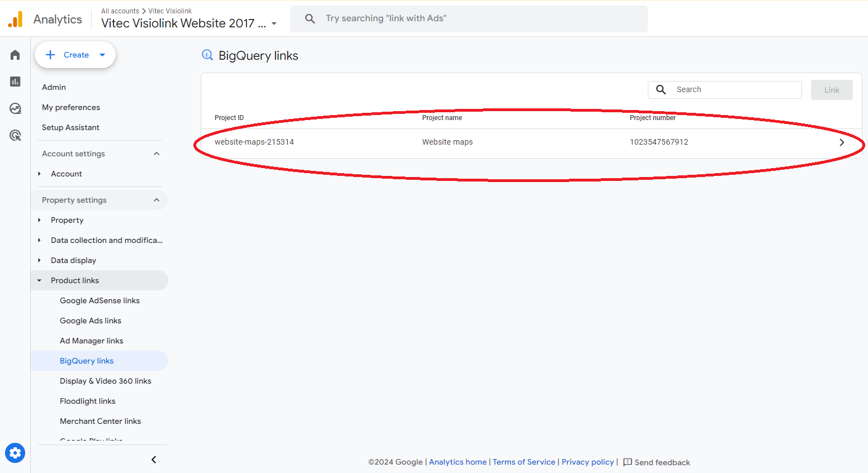Click the Create button label
The image size is (868, 473).
click(x=76, y=55)
